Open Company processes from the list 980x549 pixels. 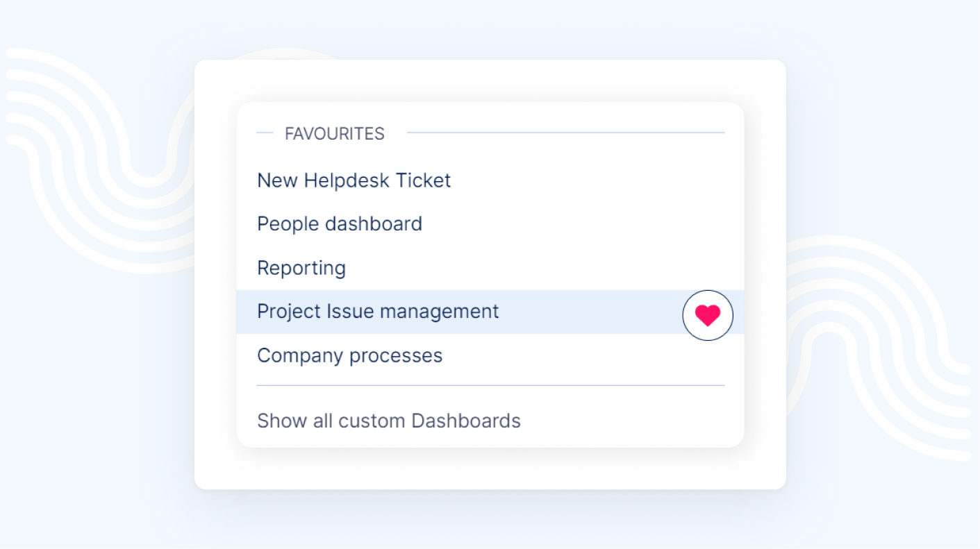click(x=349, y=355)
